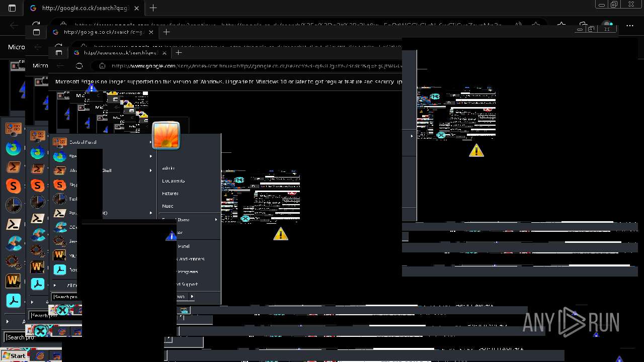Click 'Microsoft Edge is no longer supported' notice
The height and width of the screenshot is (362, 644).
click(228, 81)
